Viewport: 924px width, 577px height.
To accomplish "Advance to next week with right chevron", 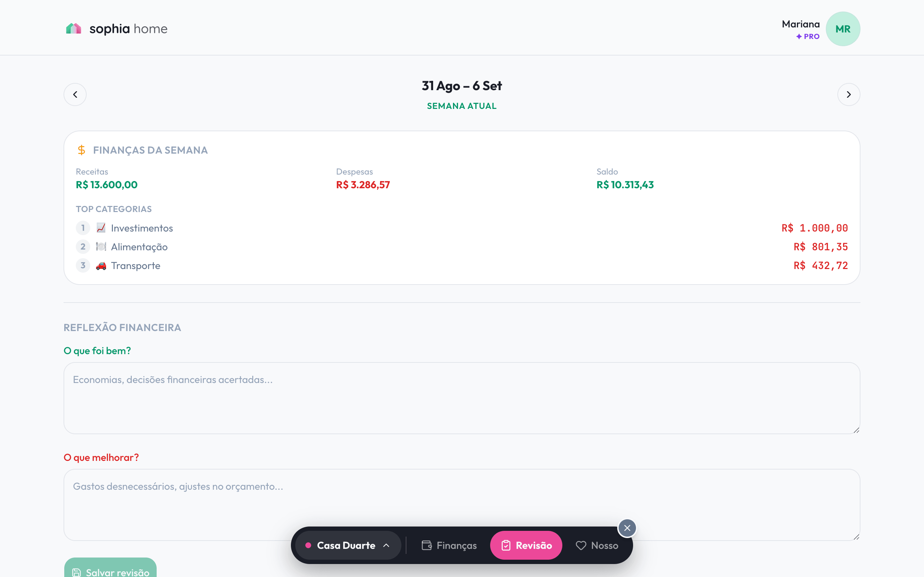I will coord(849,94).
